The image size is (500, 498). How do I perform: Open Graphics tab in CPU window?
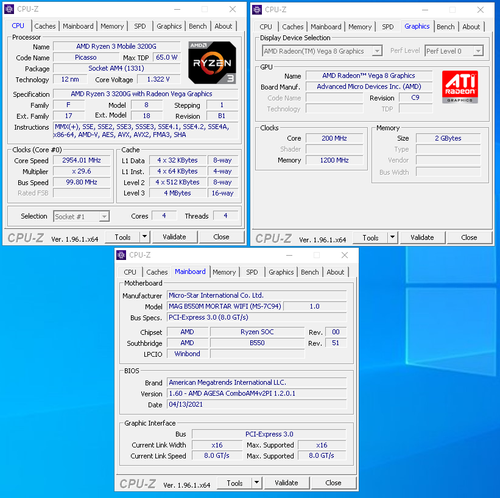(169, 26)
